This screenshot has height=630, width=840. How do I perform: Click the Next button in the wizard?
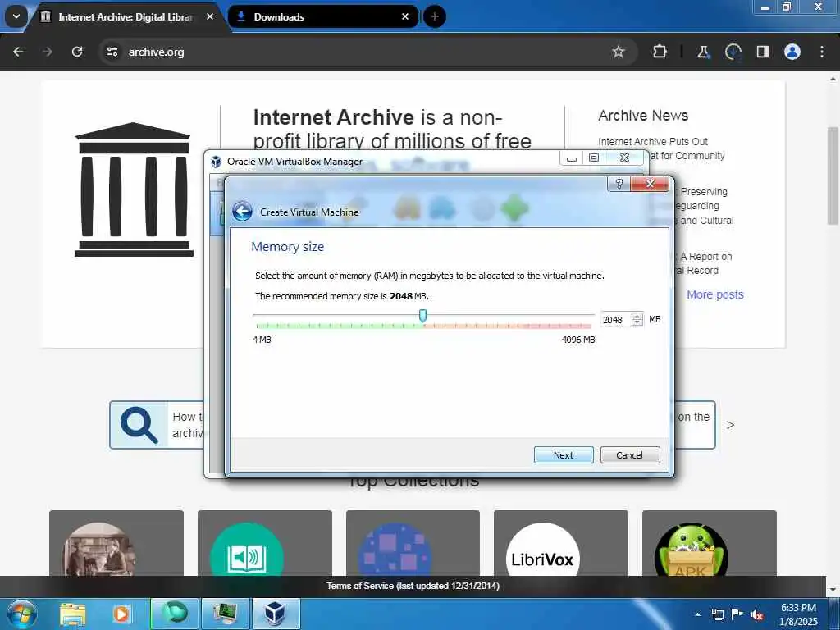[563, 454]
